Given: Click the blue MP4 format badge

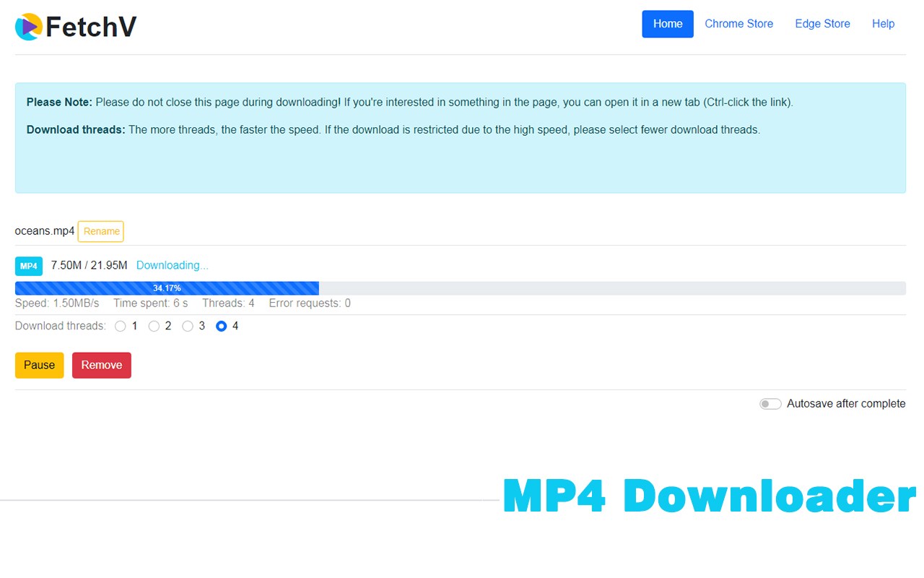Looking at the screenshot, I should coord(28,266).
